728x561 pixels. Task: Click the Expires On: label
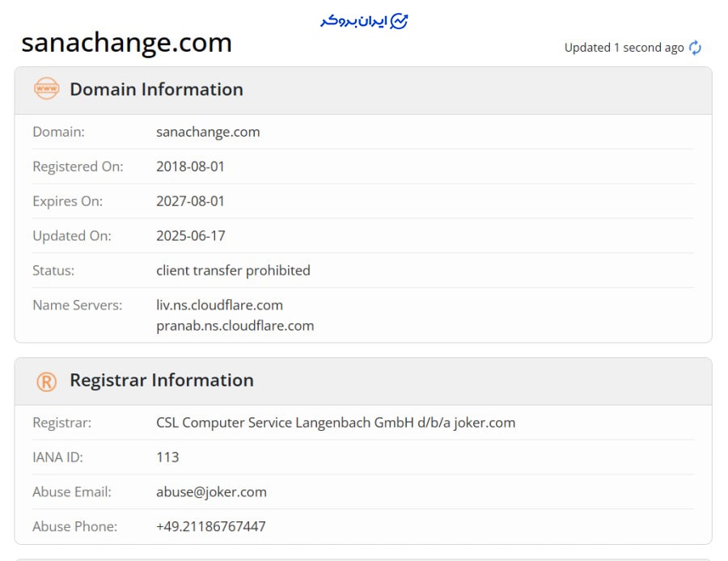click(x=68, y=201)
